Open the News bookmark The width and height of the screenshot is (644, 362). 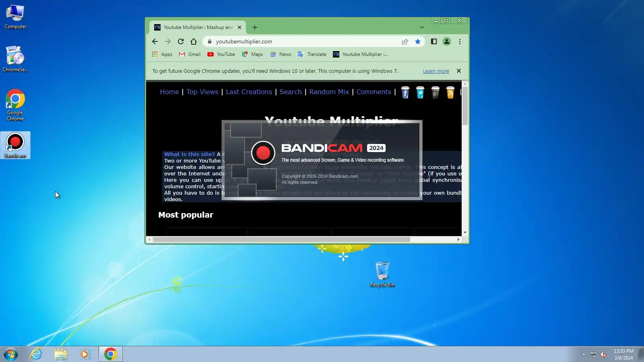tap(281, 54)
